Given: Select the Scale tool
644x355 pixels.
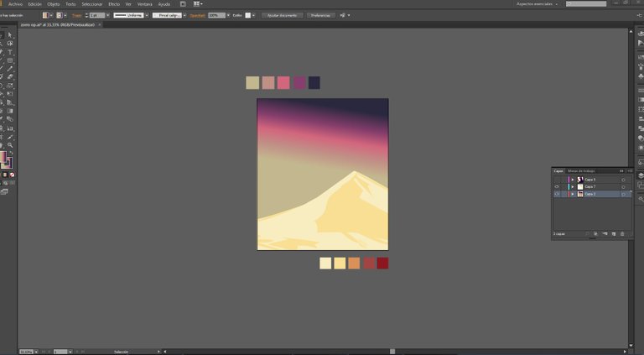Looking at the screenshot, I should (10, 86).
